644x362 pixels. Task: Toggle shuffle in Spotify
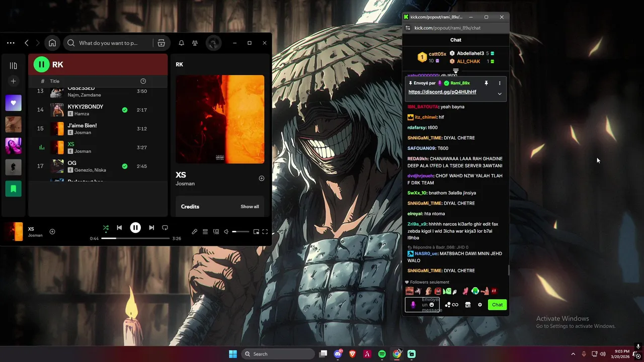pos(106,228)
